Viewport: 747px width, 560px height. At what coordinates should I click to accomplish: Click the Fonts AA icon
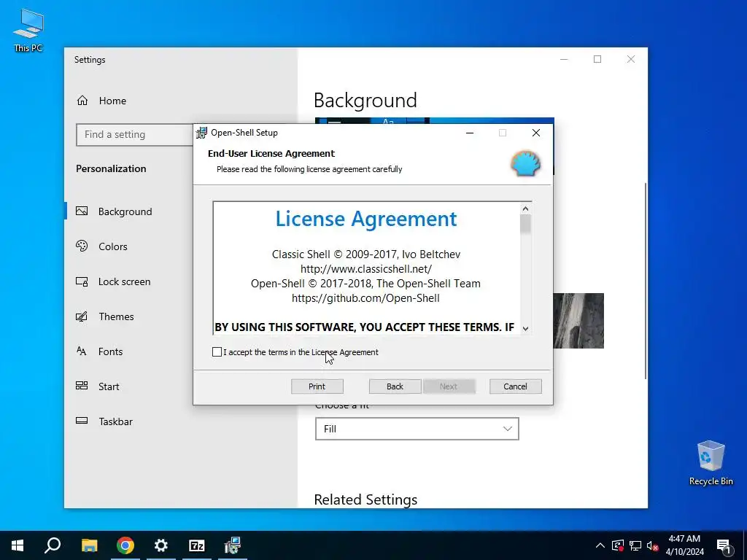[82, 351]
